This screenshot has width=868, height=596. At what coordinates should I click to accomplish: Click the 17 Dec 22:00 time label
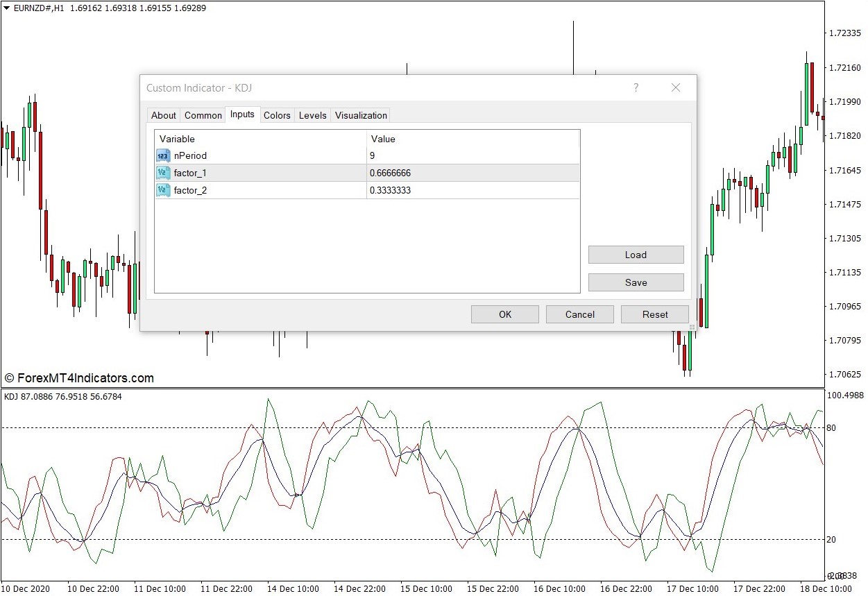760,589
